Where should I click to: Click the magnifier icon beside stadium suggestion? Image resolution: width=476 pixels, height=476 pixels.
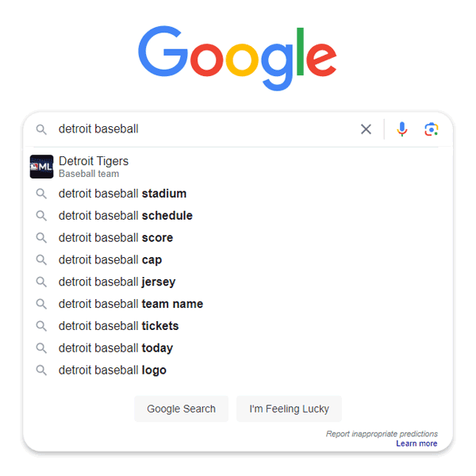tap(41, 194)
